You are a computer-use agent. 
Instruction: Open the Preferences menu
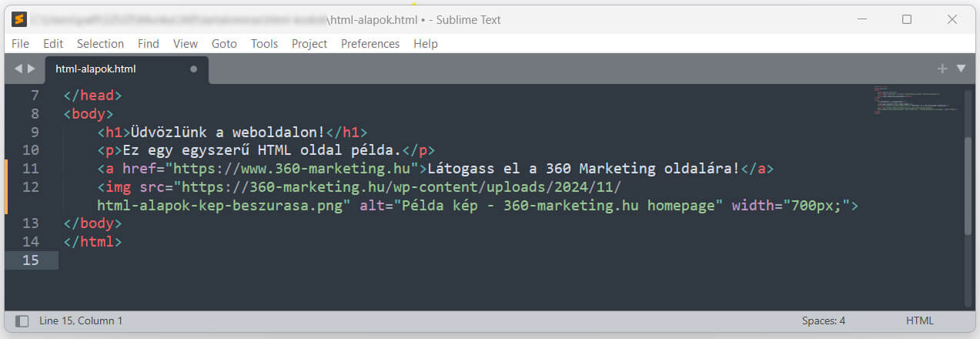tap(370, 43)
